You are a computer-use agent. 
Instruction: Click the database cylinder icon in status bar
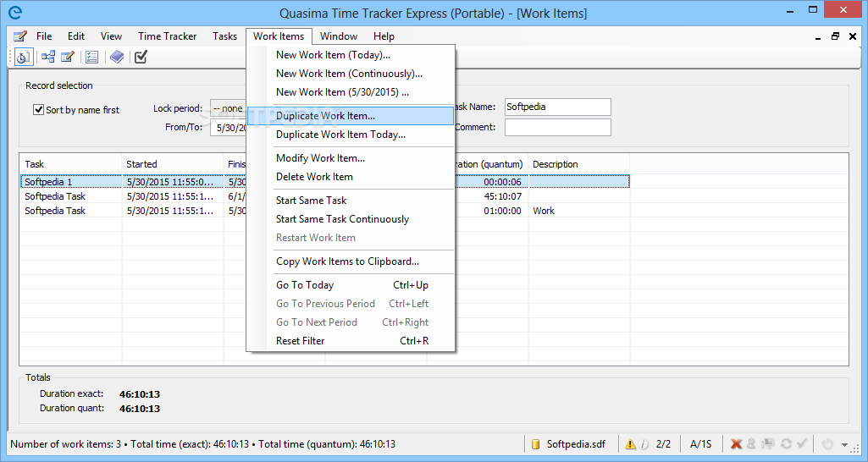tap(535, 443)
